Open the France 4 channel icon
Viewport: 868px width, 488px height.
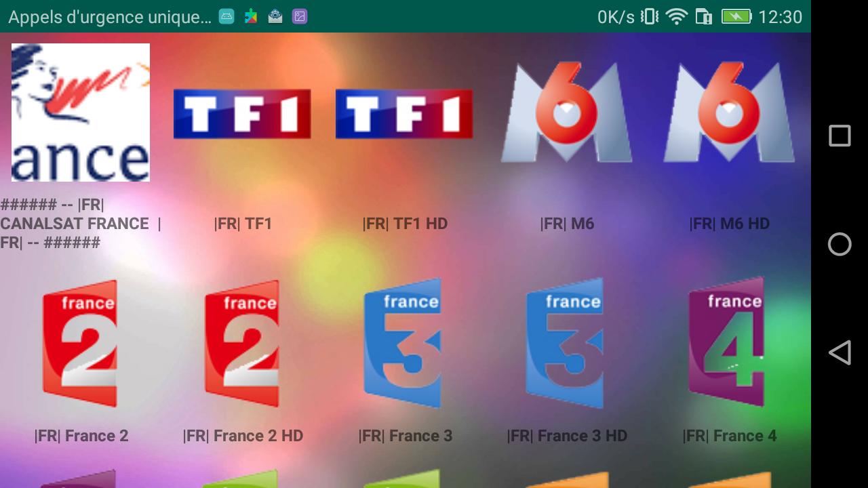click(x=729, y=344)
